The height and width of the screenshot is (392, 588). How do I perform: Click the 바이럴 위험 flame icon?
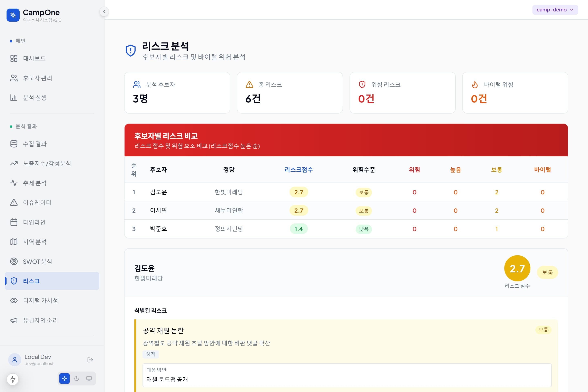tap(475, 85)
